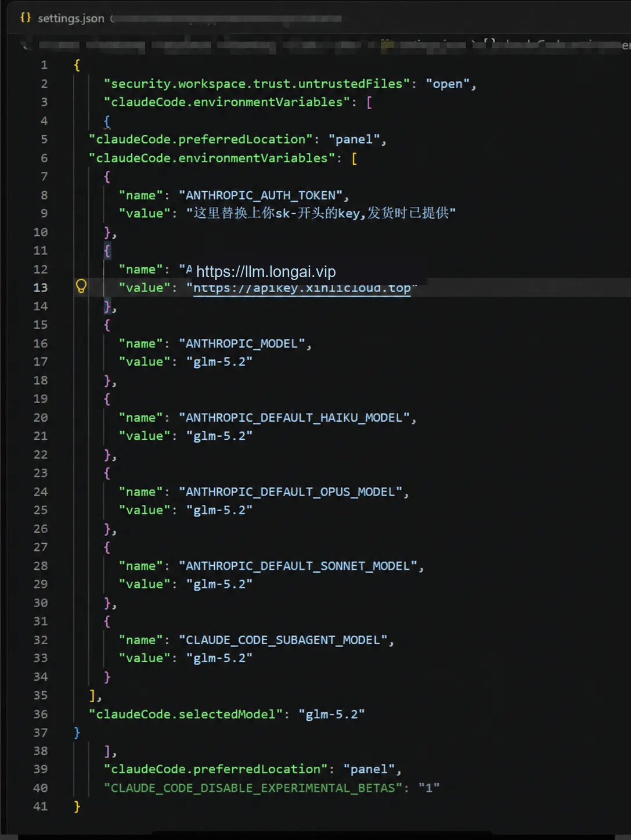Click the "glm-5.2" value on line 25
This screenshot has height=840, width=631.
219,509
